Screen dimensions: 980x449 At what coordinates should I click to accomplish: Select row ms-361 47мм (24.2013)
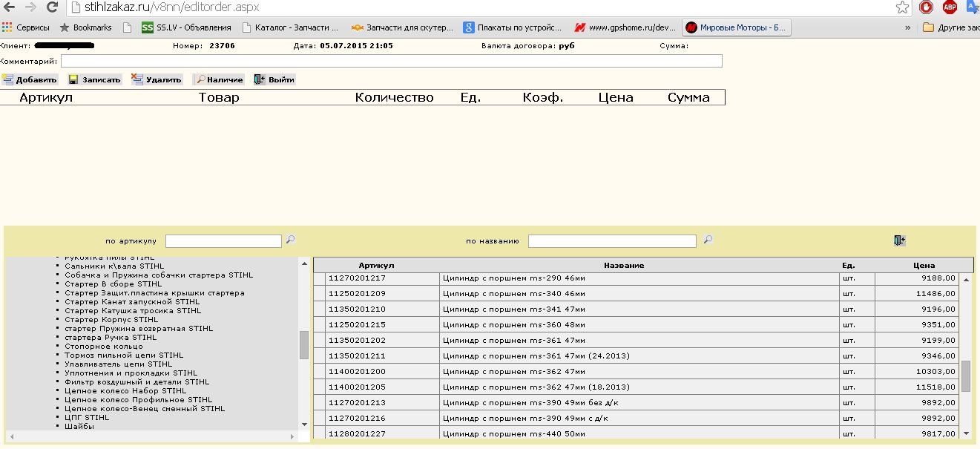tap(636, 355)
